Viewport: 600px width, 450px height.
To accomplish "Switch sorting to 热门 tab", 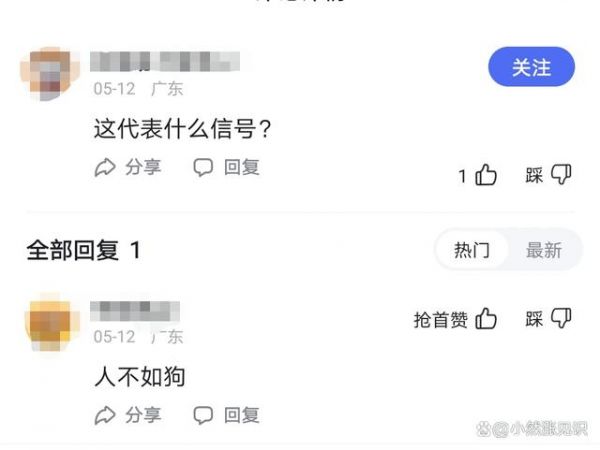I will pos(471,250).
